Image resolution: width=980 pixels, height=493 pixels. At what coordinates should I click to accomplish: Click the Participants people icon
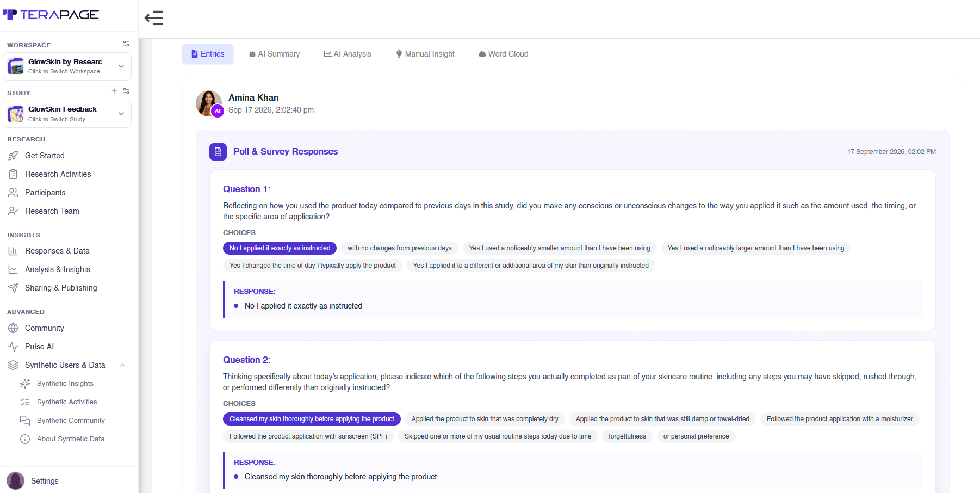[13, 193]
